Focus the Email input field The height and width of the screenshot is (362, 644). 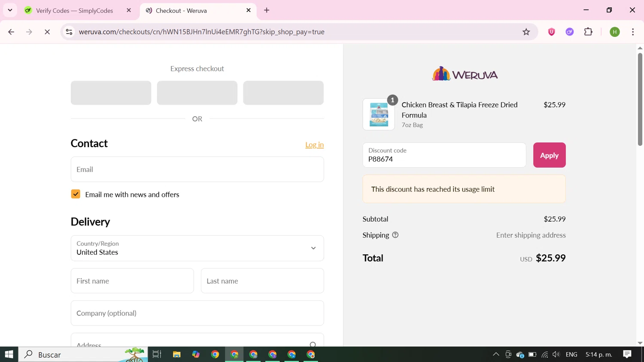[x=197, y=169]
